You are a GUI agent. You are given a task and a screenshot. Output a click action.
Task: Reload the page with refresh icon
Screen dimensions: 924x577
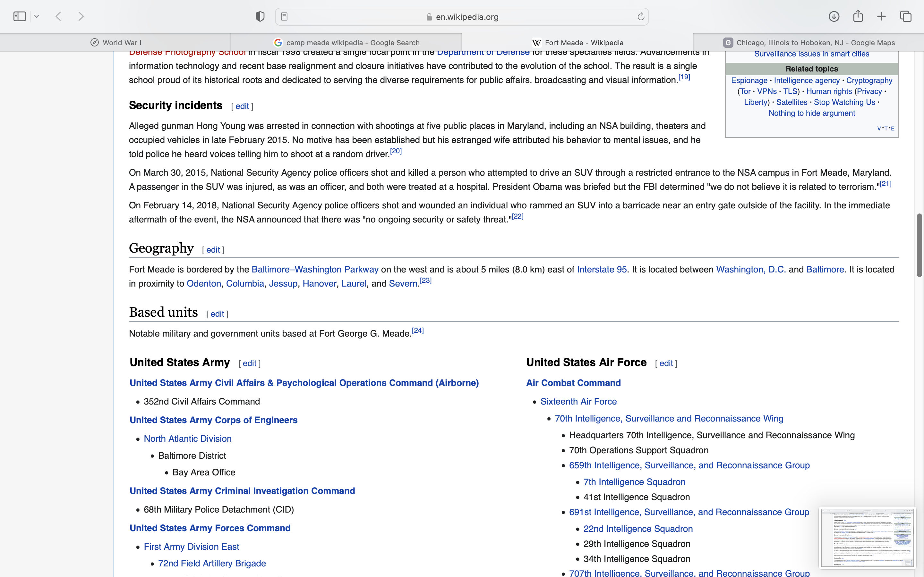point(641,16)
